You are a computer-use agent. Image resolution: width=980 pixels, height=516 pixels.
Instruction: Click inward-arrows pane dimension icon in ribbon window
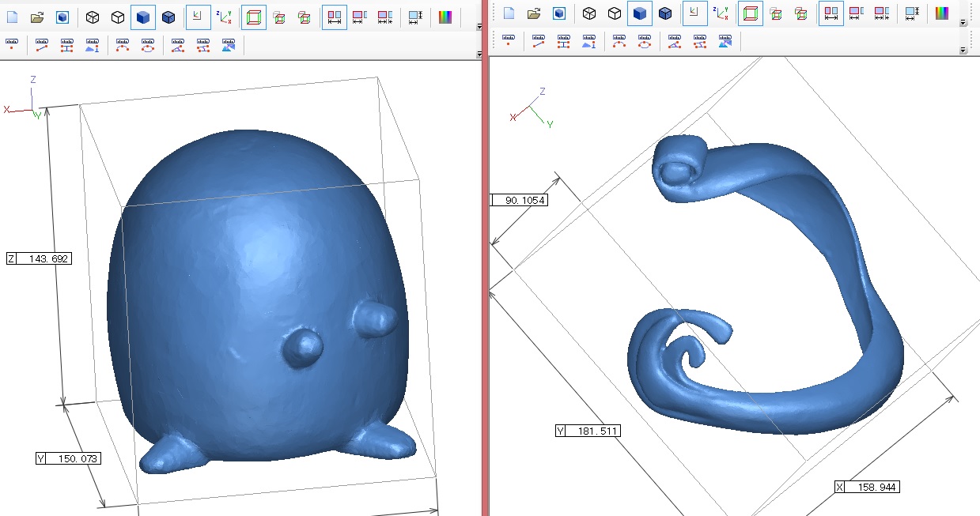click(x=882, y=13)
